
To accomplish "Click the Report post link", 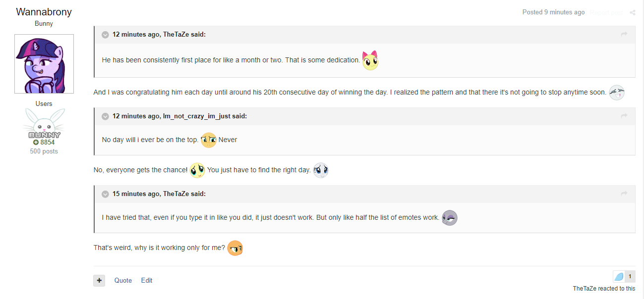I will [x=607, y=12].
